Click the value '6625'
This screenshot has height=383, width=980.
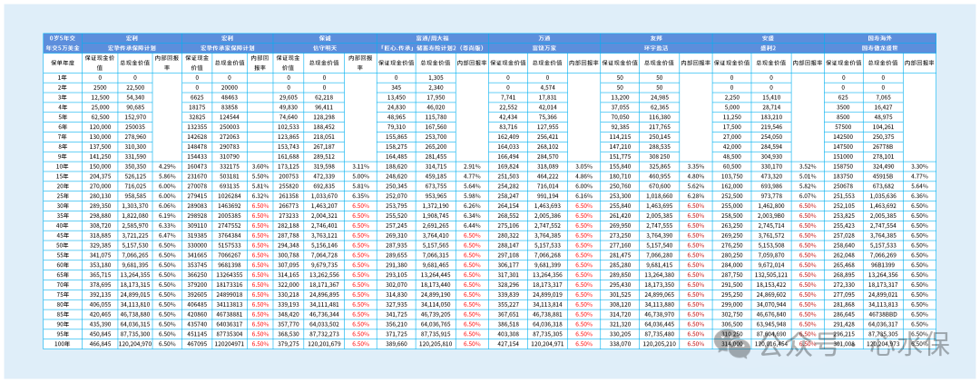196,98
